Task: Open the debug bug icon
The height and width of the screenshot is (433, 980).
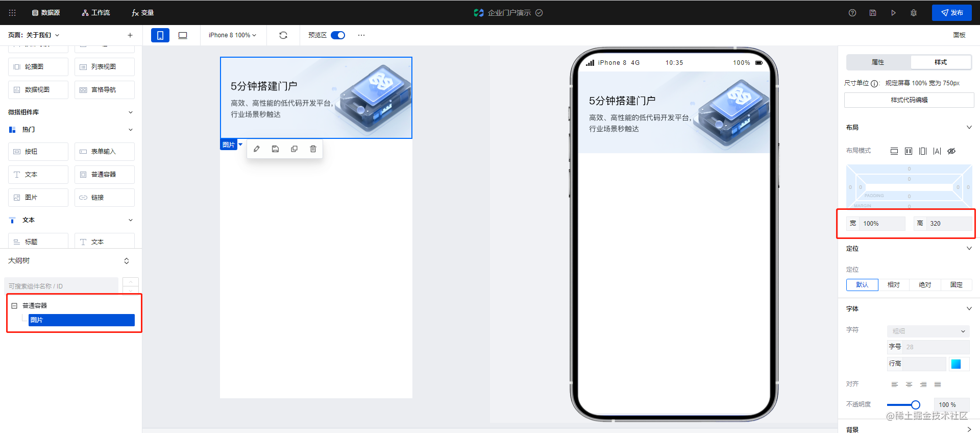Action: click(914, 13)
